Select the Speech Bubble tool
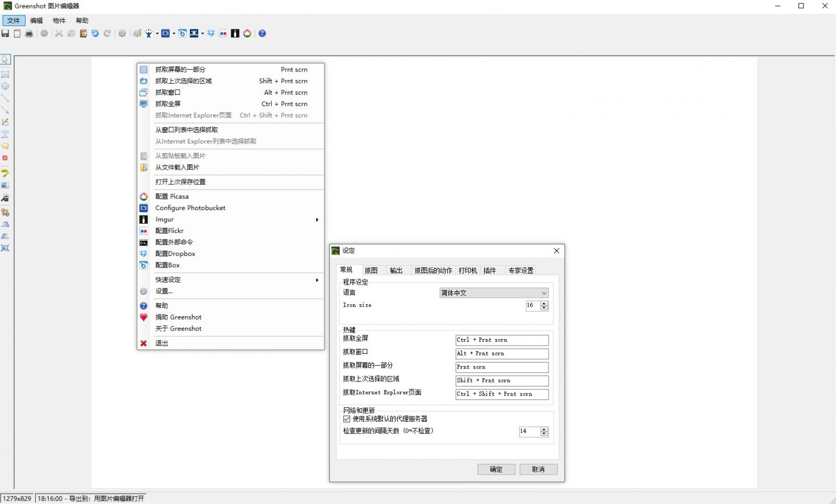The width and height of the screenshot is (836, 504). pyautogui.click(x=5, y=146)
